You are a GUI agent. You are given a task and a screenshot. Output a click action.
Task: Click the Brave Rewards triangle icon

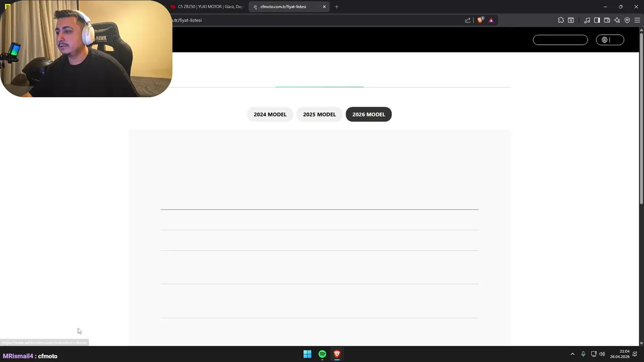(x=491, y=20)
